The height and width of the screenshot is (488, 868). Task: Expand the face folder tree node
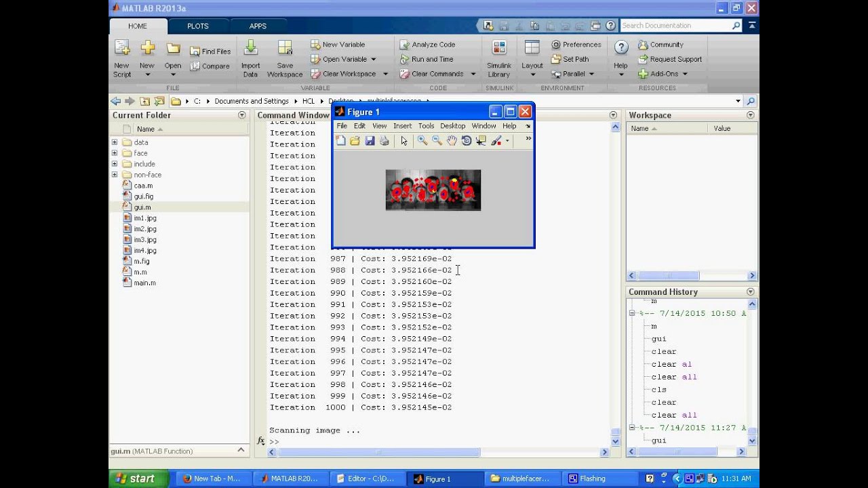pyautogui.click(x=115, y=153)
